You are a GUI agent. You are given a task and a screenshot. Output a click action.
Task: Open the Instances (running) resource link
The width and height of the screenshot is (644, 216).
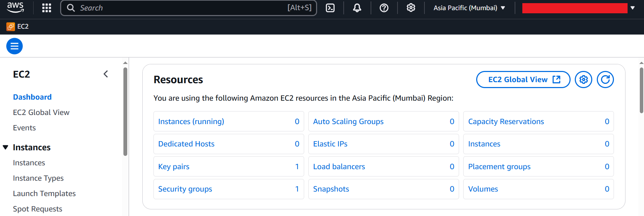pos(191,122)
